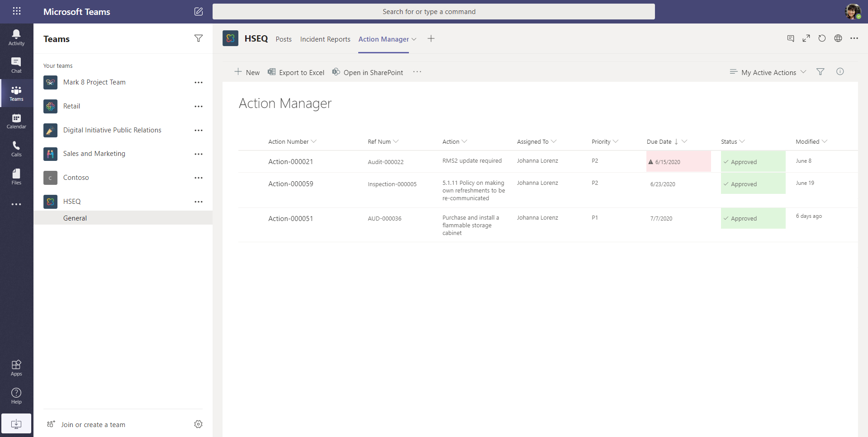The image size is (868, 437).
Task: Open team management settings gear
Action: pos(198,424)
